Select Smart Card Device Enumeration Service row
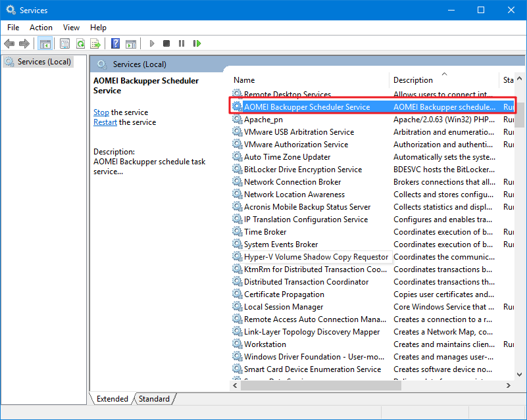The image size is (527, 420). 372,369
